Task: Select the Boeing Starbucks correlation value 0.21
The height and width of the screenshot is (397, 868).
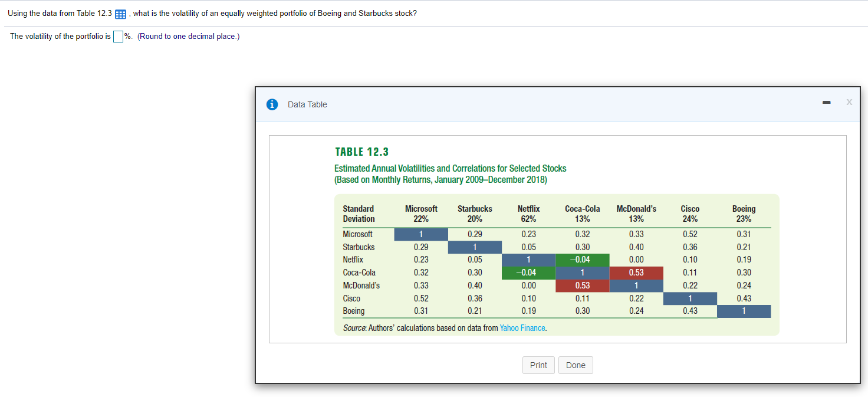Action: tap(475, 311)
